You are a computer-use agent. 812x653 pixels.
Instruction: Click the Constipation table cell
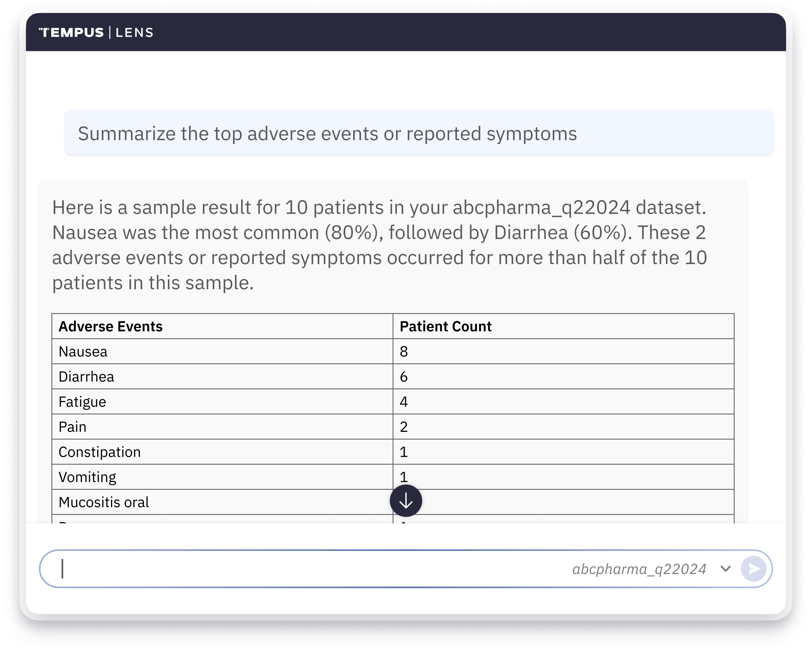(x=222, y=452)
